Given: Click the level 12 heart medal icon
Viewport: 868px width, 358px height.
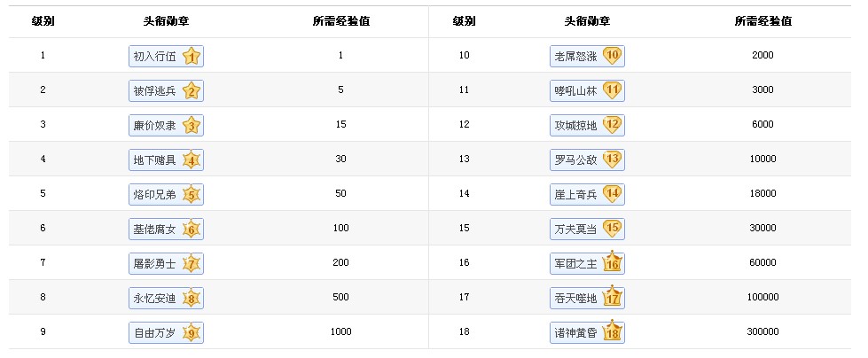Looking at the screenshot, I should tap(613, 125).
